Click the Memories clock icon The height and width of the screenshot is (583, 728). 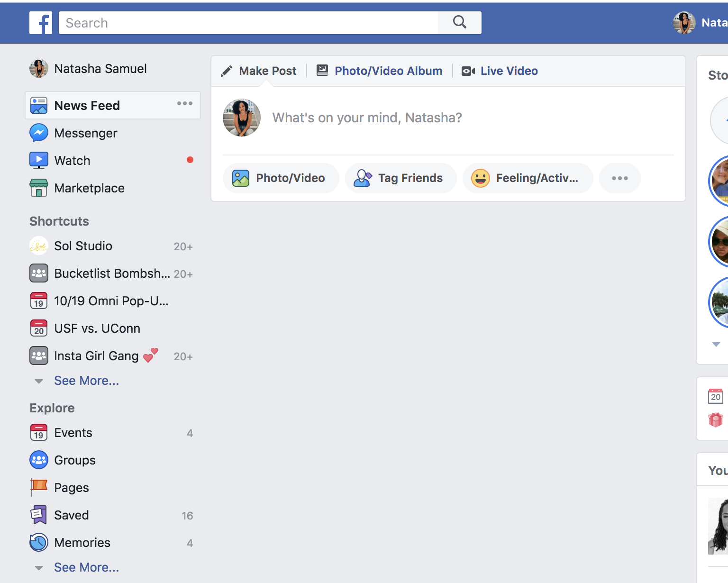[39, 542]
